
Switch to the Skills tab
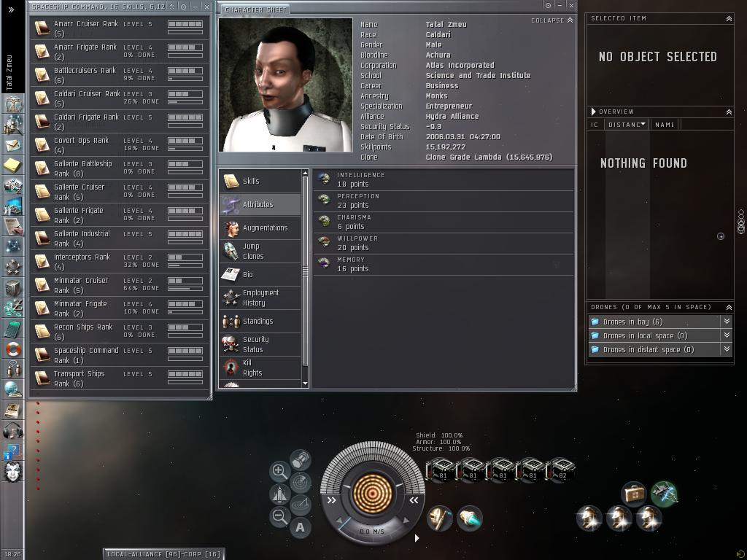pos(260,181)
